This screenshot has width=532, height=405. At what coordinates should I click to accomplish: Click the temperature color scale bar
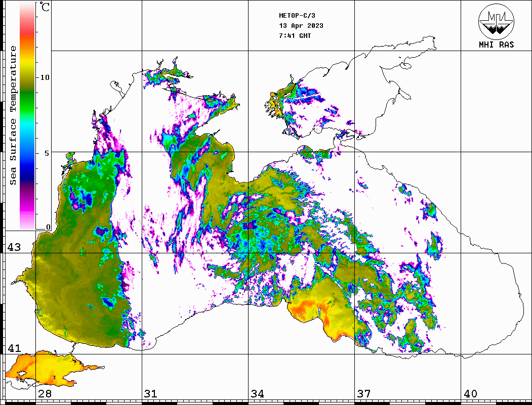click(x=27, y=116)
